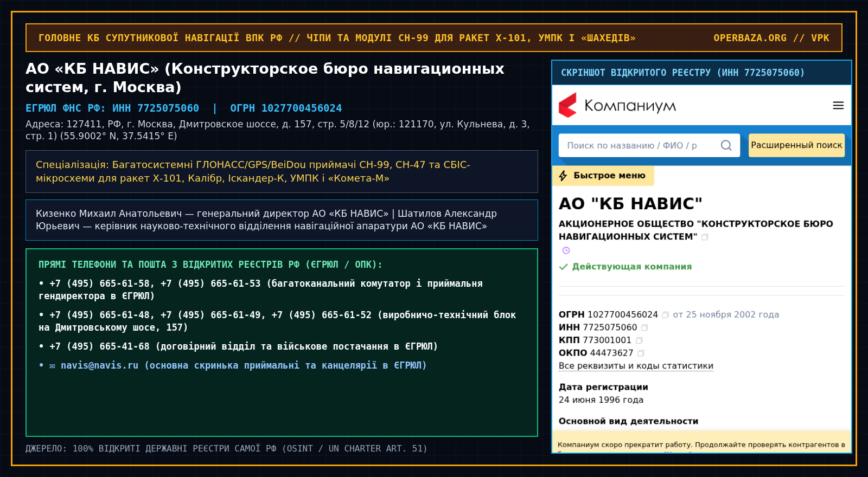Click the Спеціалізація description box

point(282,171)
